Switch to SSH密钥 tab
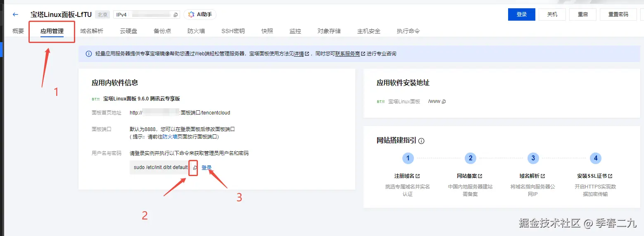The width and height of the screenshot is (644, 236). coord(233,31)
